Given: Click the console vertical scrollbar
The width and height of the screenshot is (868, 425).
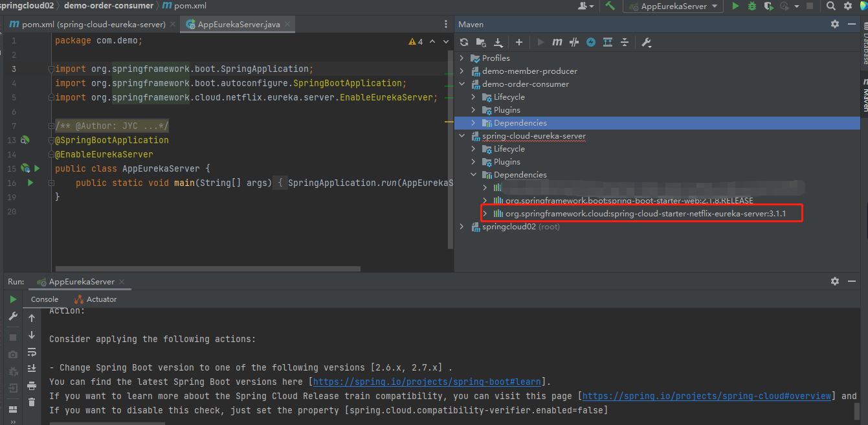Looking at the screenshot, I should click(x=857, y=411).
